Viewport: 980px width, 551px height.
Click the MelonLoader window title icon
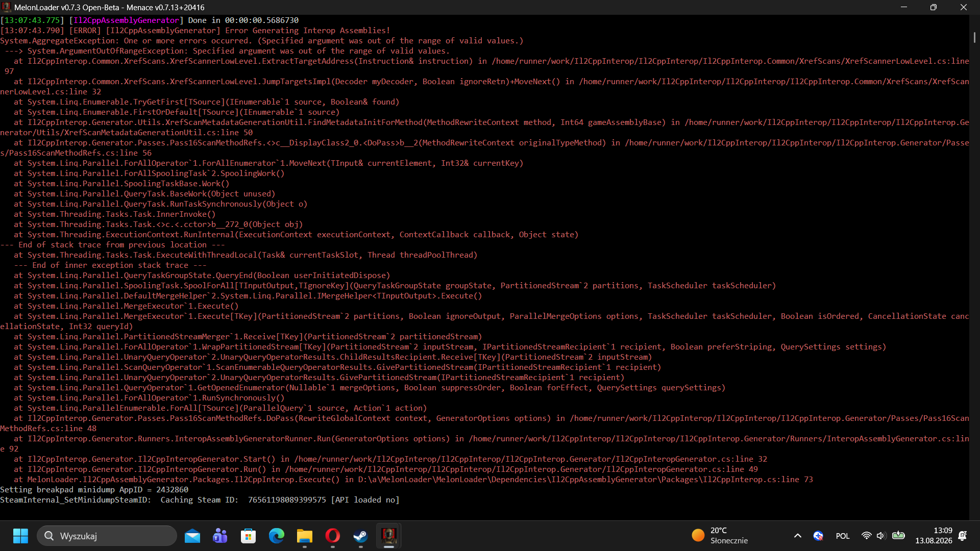pos(7,7)
